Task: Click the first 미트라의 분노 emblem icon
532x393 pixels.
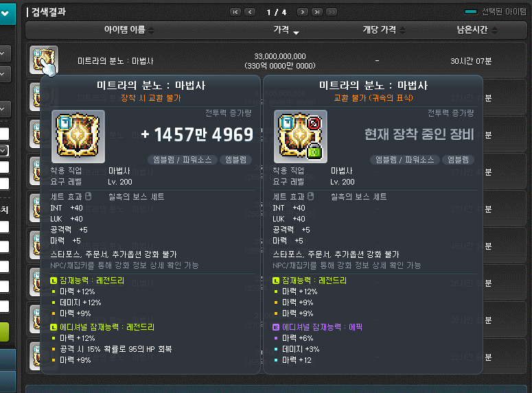Action: pyautogui.click(x=44, y=60)
